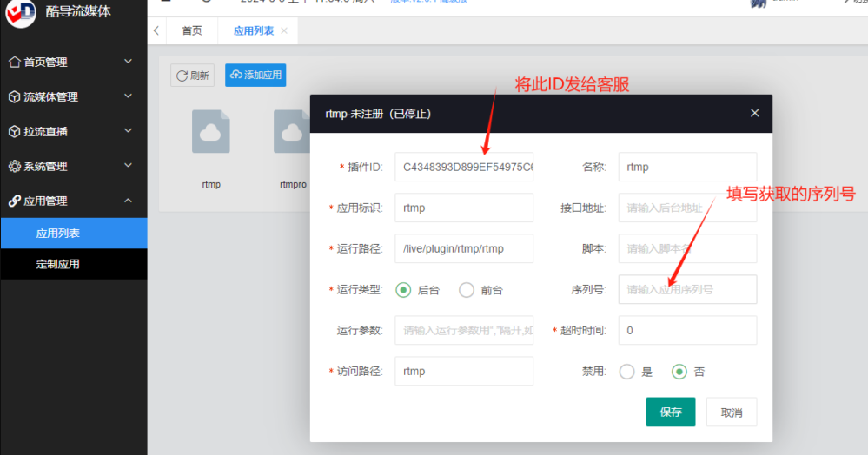This screenshot has height=455, width=868.
Task: Open the rtmp application file icon
Action: [211, 133]
